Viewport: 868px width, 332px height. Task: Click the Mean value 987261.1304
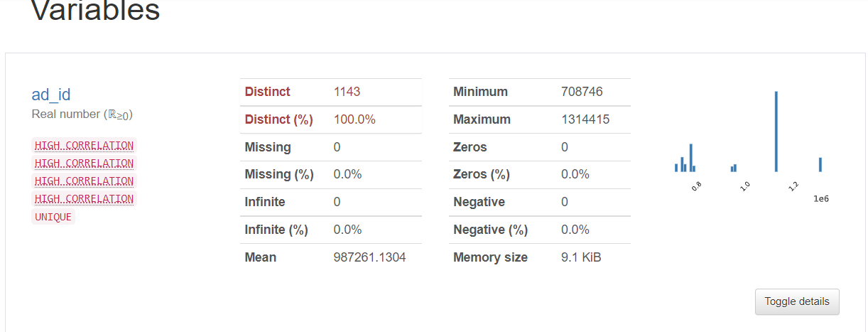(369, 257)
